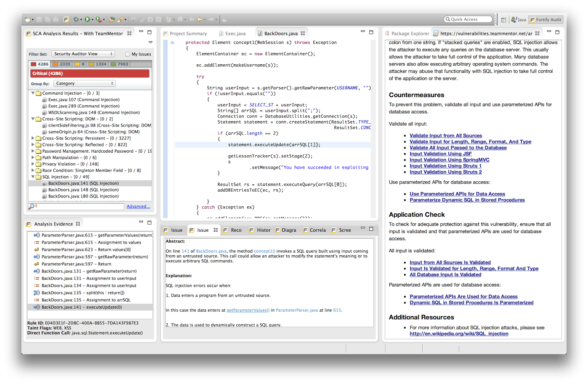Screen dimensions: 588x384
Task: Open 'Input Validation Using SpringMVC' link
Action: click(449, 160)
